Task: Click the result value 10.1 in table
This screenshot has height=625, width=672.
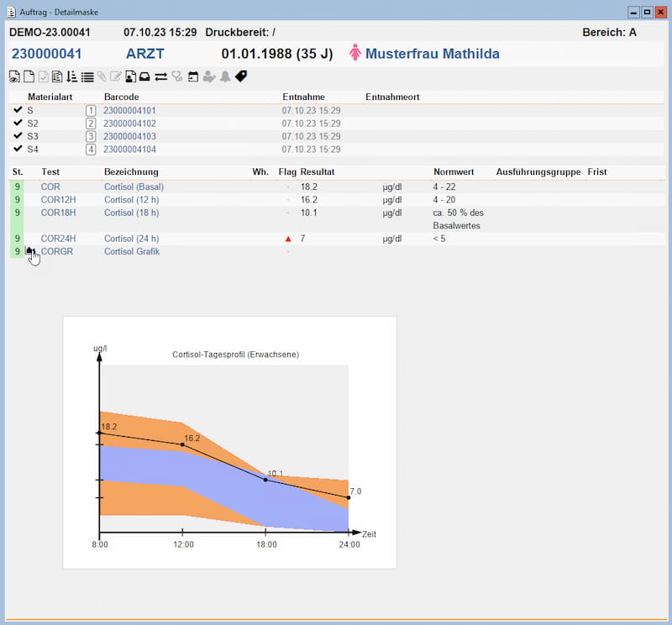Action: click(308, 213)
